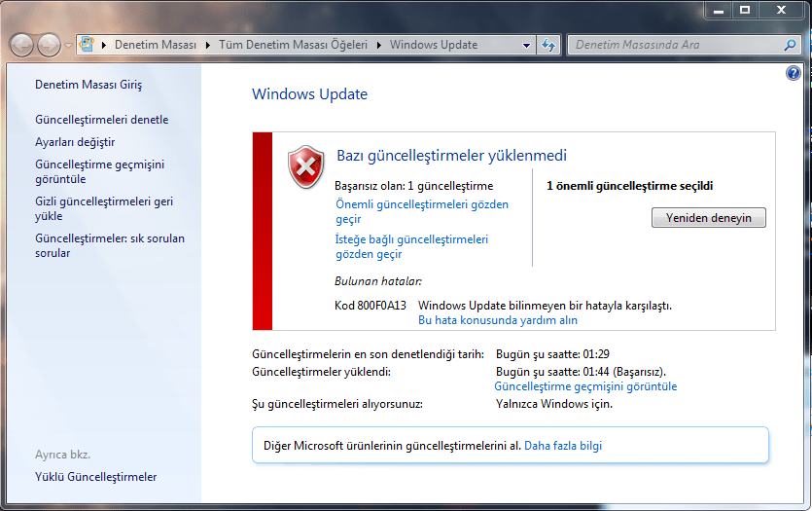The width and height of the screenshot is (812, 511).
Task: Open sidebar Güncelleştirme geçmişini görüntüle
Action: tap(99, 171)
